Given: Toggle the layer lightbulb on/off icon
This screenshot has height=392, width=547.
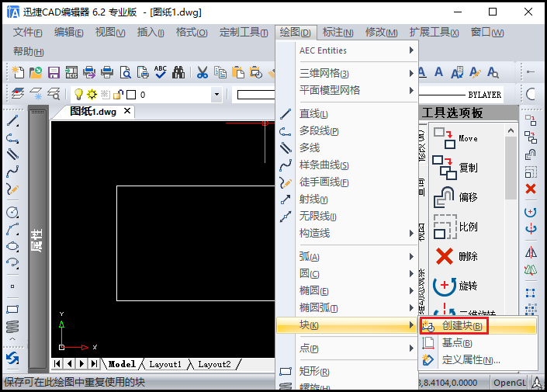Looking at the screenshot, I should tap(78, 94).
